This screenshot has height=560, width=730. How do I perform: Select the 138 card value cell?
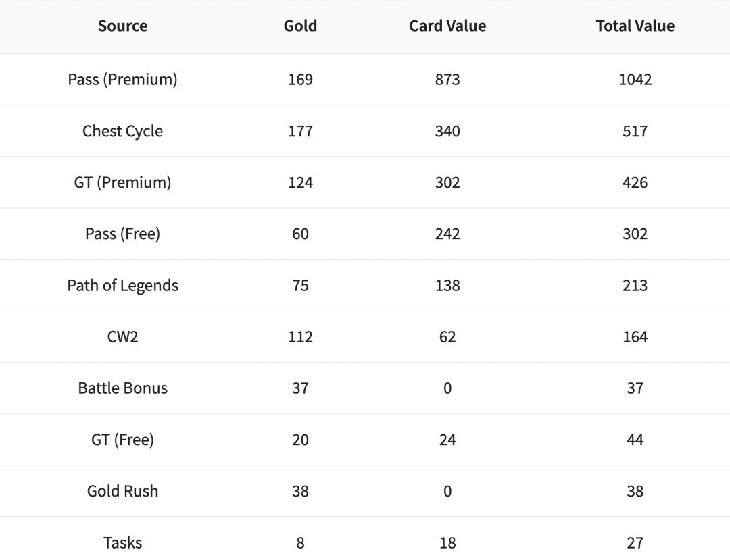pos(447,286)
